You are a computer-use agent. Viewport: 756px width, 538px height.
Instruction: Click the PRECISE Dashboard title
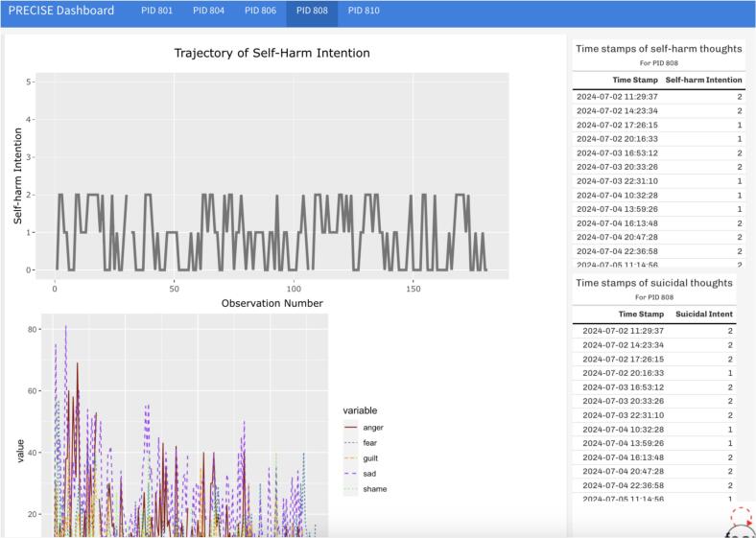coord(61,11)
